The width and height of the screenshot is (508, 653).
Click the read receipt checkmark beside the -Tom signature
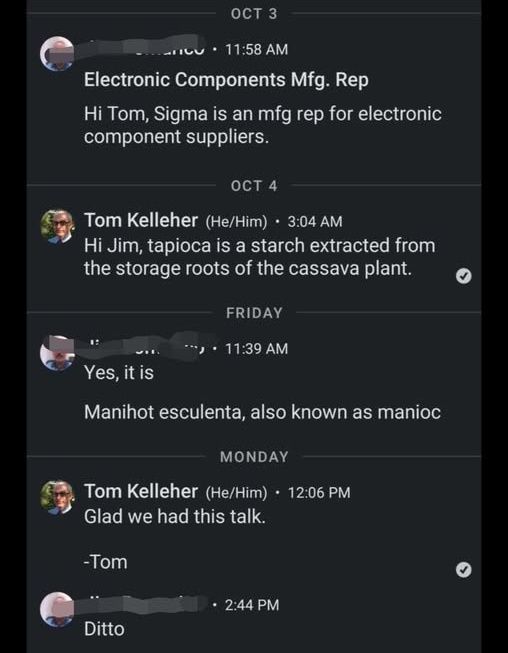(x=463, y=570)
